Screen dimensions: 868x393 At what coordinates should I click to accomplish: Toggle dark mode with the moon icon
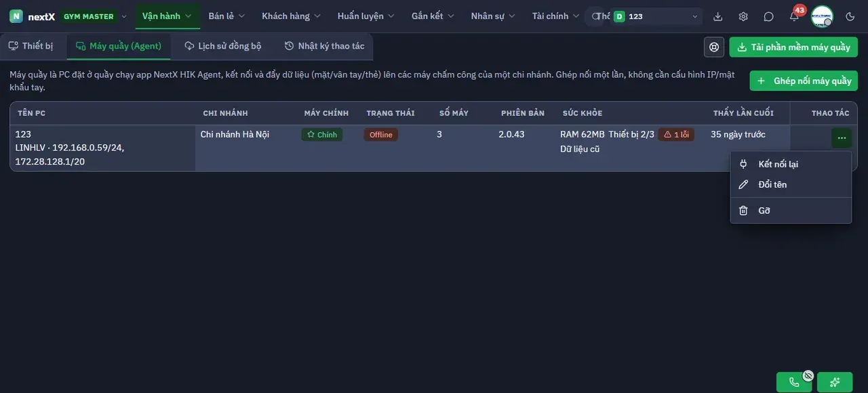tap(850, 16)
